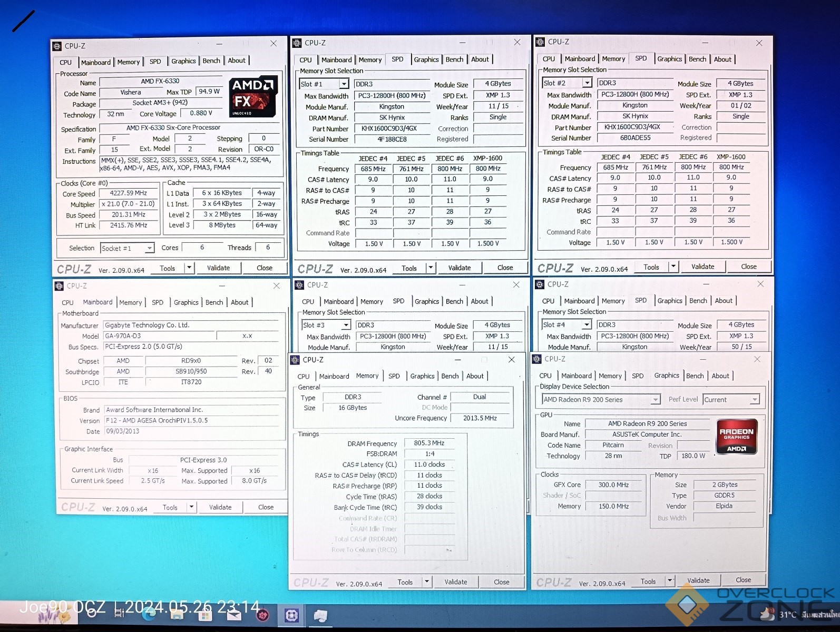Expand the Tools arrow in the Gigabyte Mainboard window
This screenshot has width=840, height=632.
point(192,507)
